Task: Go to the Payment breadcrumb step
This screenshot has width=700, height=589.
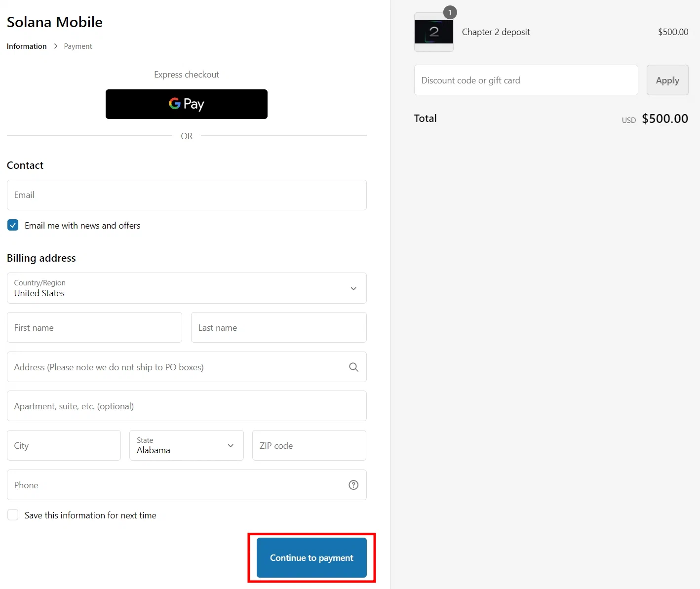Action: click(x=78, y=46)
